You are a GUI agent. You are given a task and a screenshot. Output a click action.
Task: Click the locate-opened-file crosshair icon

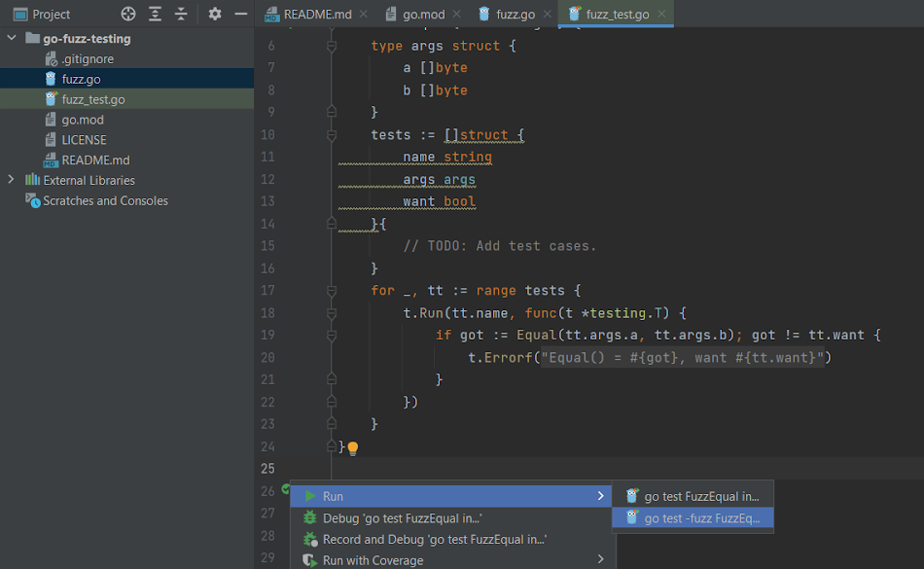[127, 14]
